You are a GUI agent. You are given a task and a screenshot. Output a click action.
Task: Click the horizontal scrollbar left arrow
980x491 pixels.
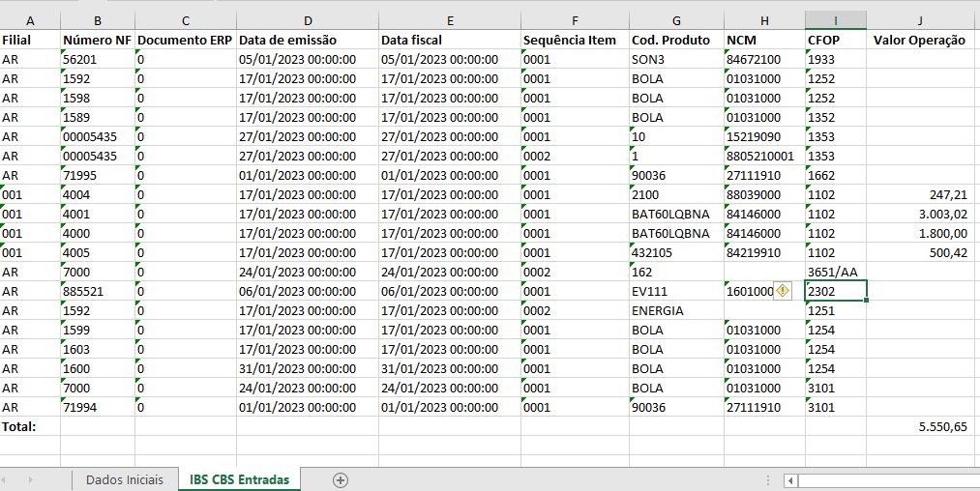(790, 479)
